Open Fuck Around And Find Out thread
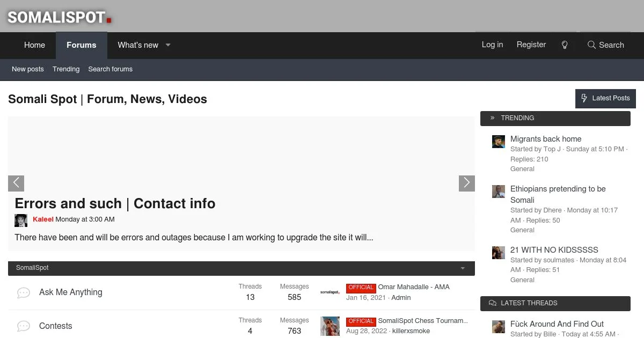Screen dimensions: 644x338 click(x=557, y=324)
